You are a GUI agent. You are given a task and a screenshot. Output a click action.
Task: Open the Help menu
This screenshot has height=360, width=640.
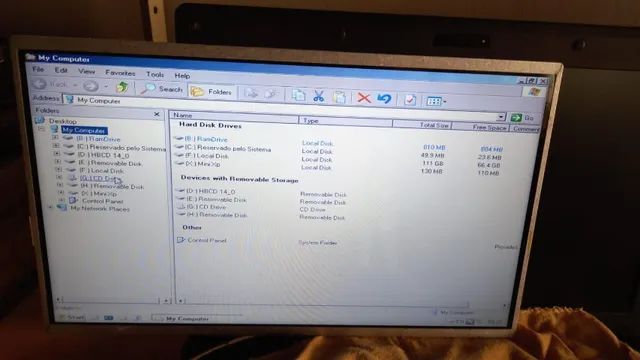[x=182, y=76]
